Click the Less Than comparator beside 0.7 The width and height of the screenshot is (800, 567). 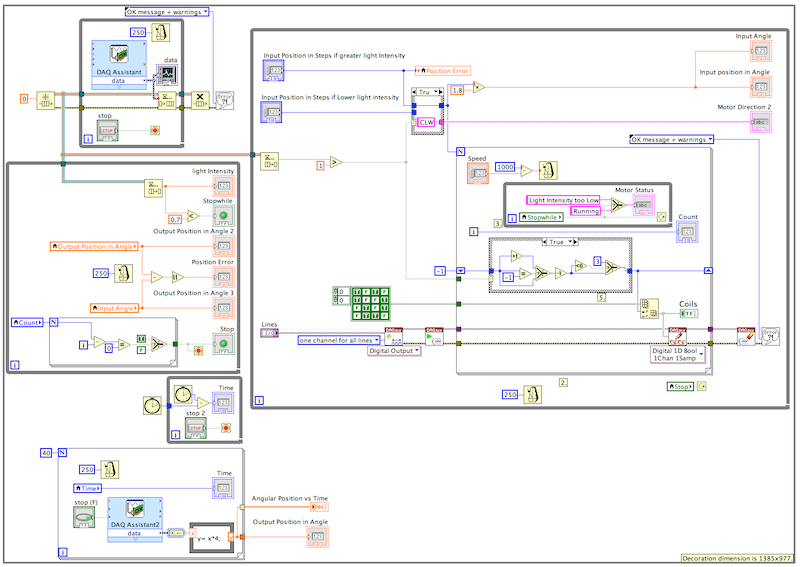point(193,216)
